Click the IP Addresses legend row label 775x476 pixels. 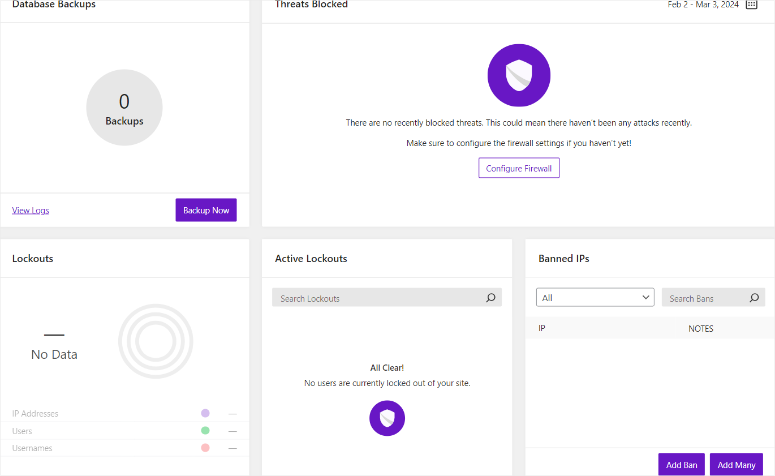pos(35,413)
